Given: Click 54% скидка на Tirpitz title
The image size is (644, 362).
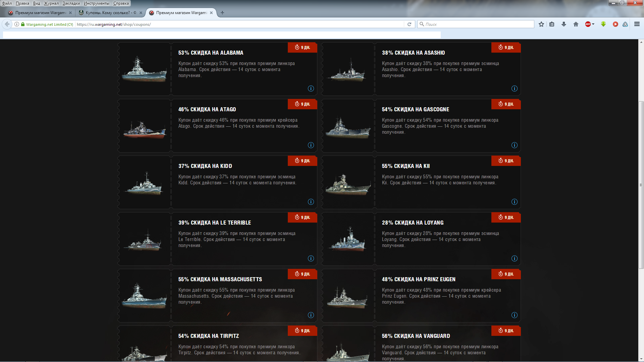Looking at the screenshot, I should 208,336.
